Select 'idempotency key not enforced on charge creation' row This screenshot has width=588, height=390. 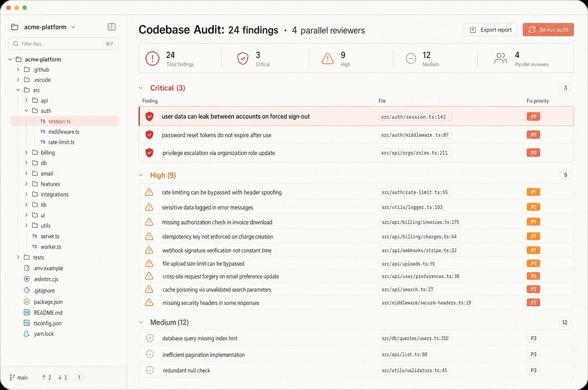coord(356,236)
